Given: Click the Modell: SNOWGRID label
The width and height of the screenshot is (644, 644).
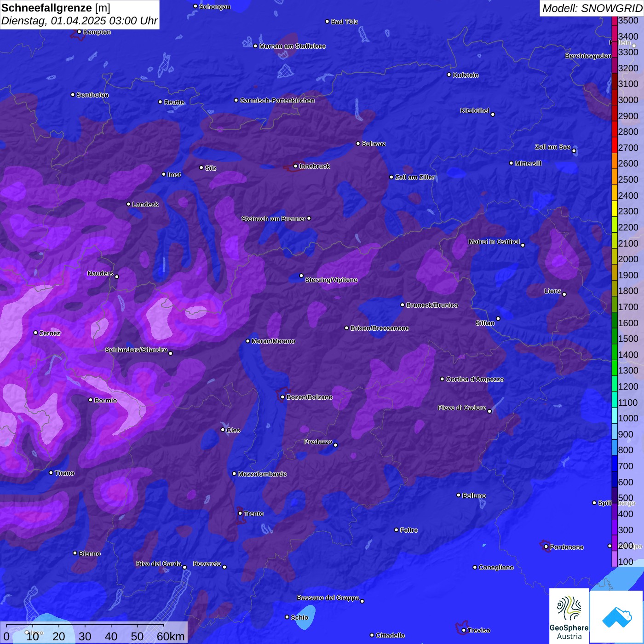Looking at the screenshot, I should tap(592, 8).
